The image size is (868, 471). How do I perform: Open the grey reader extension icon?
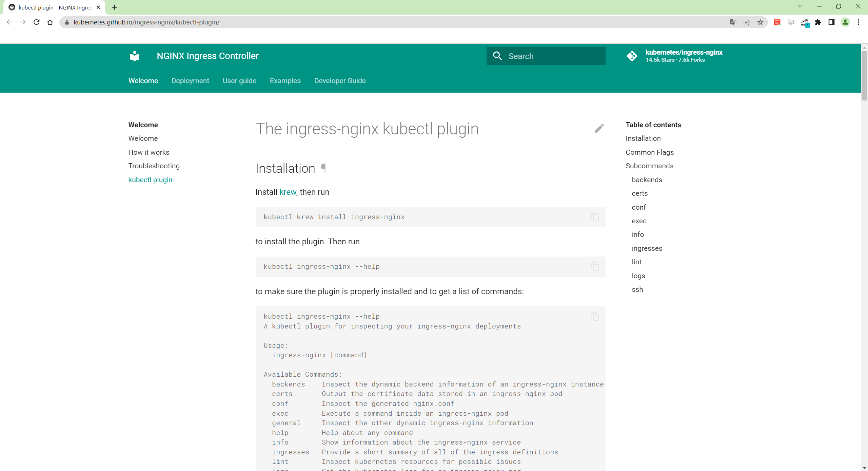point(791,22)
